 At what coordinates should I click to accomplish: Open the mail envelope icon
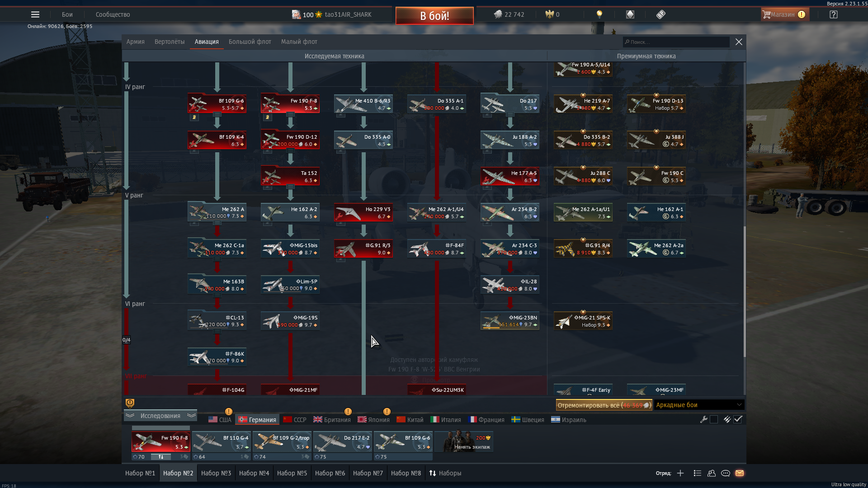pyautogui.click(x=740, y=473)
